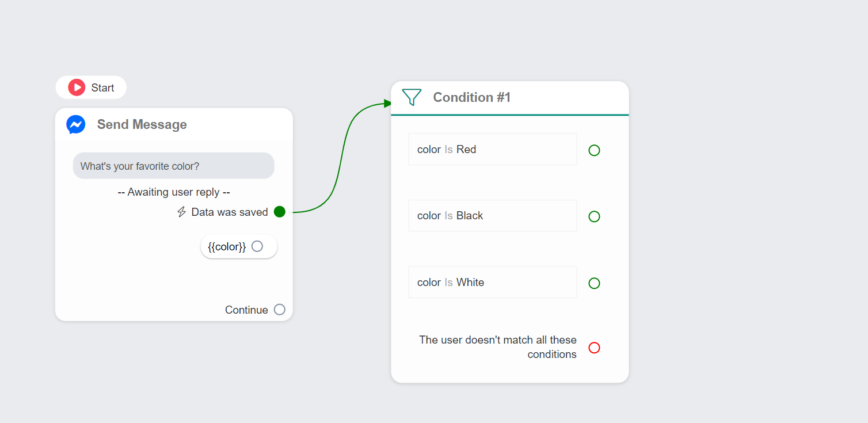Click the green connection dot after Data was saved
This screenshot has width=868, height=423.
coord(280,212)
